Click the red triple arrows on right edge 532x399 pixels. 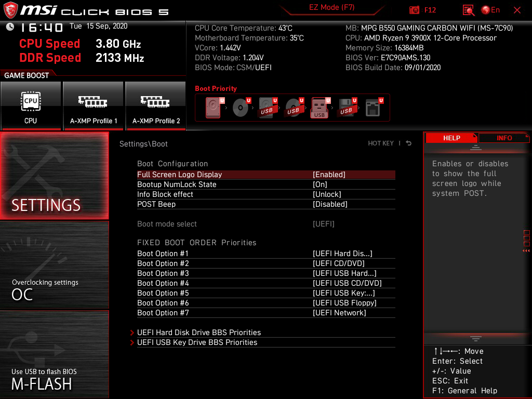(x=526, y=251)
